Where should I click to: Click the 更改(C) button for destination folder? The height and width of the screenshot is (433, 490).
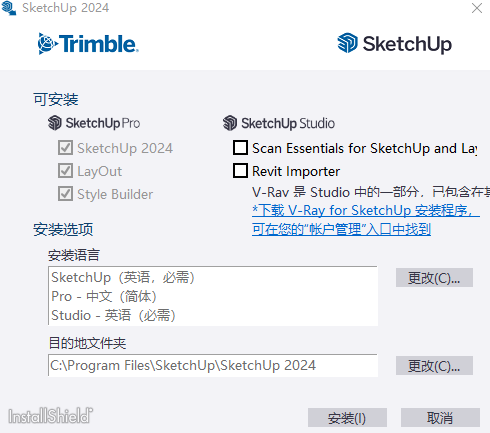coord(434,366)
